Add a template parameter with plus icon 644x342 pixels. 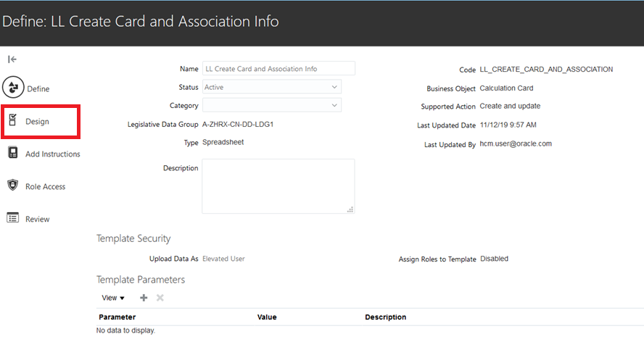(x=144, y=298)
